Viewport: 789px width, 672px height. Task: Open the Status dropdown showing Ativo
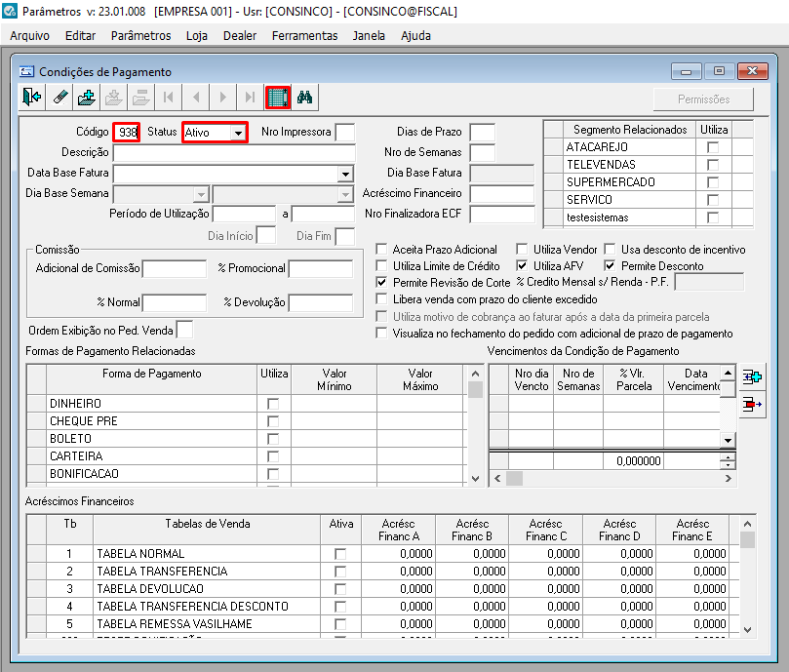(238, 133)
